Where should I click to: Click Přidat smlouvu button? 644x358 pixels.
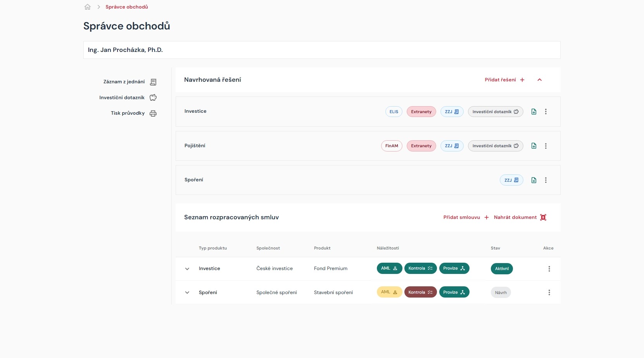pyautogui.click(x=466, y=217)
